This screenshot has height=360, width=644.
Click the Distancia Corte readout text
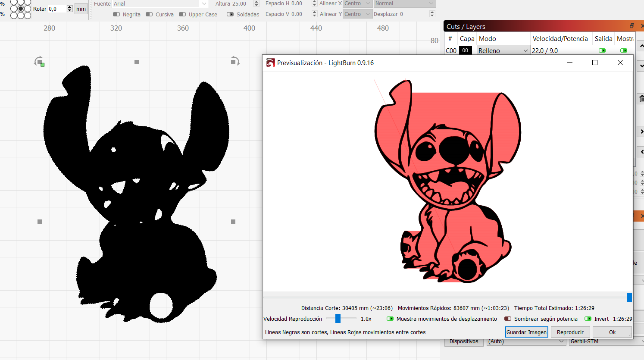[347, 308]
